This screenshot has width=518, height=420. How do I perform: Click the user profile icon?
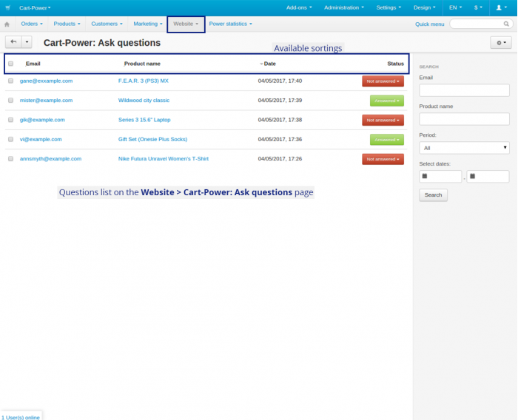(501, 7)
